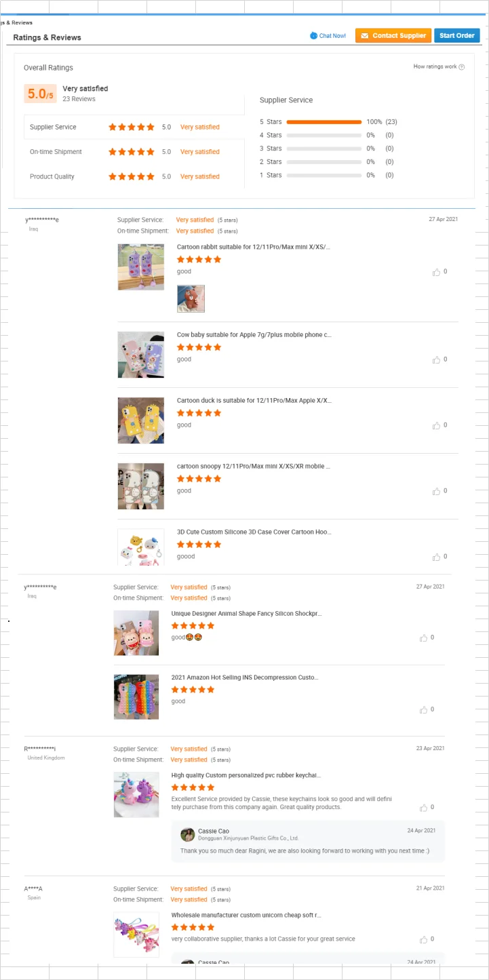Like the Cartoon rabbit case review
The height and width of the screenshot is (980, 489).
(436, 272)
